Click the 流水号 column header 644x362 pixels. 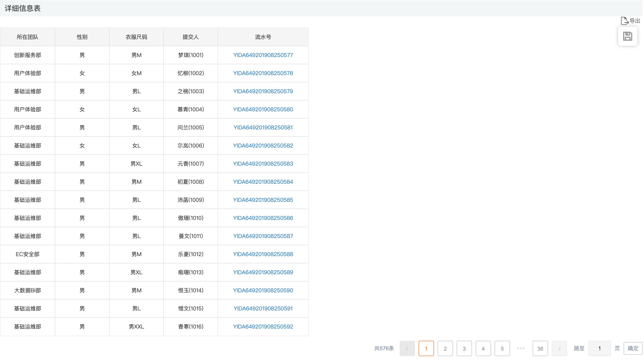[x=263, y=37]
